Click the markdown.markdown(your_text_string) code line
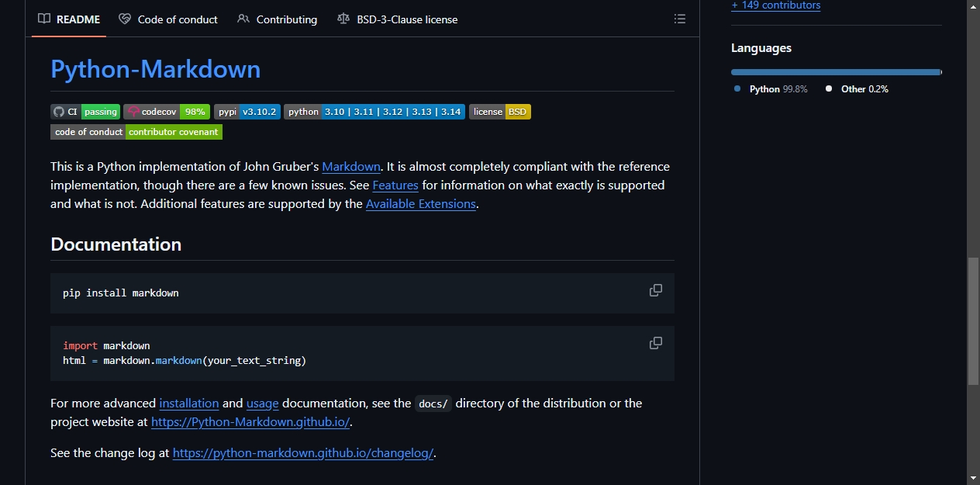The image size is (980, 485). point(185,361)
